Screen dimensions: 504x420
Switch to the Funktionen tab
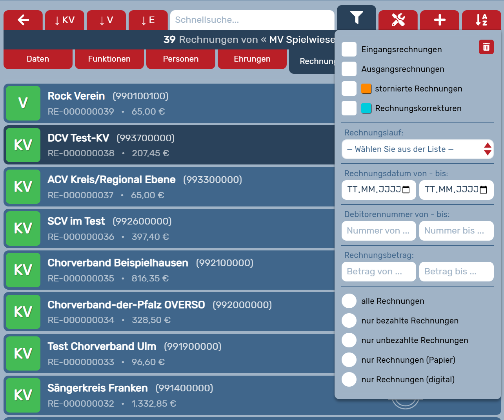coord(109,59)
